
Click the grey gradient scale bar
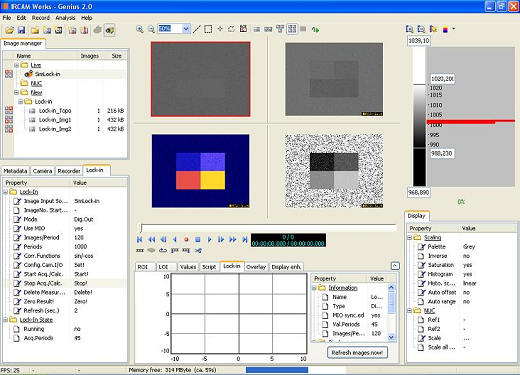coord(419,116)
